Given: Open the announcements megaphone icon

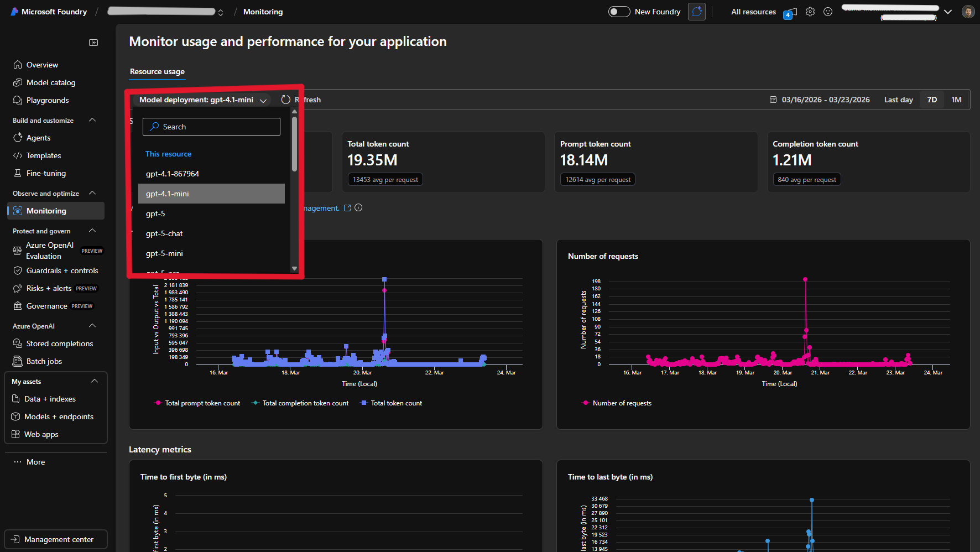Looking at the screenshot, I should click(791, 12).
